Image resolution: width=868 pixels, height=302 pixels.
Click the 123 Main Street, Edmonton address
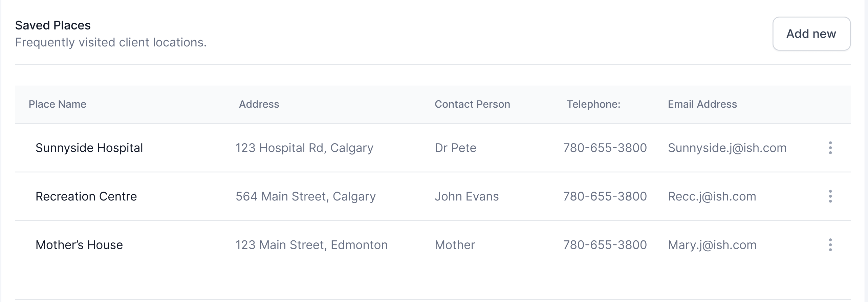[311, 245]
